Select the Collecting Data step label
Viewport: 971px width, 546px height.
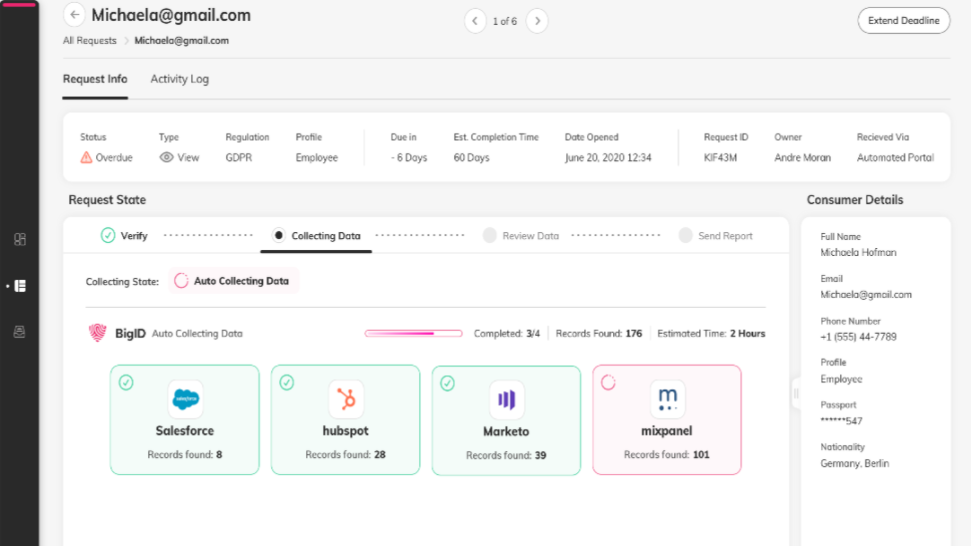[326, 236]
